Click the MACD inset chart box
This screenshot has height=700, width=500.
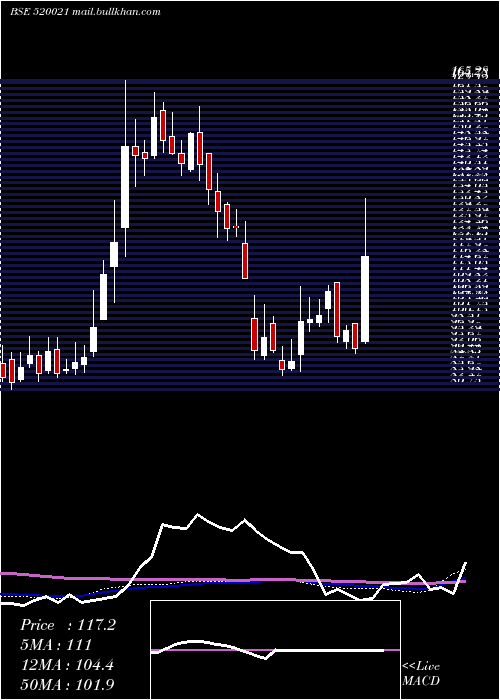coord(275,650)
